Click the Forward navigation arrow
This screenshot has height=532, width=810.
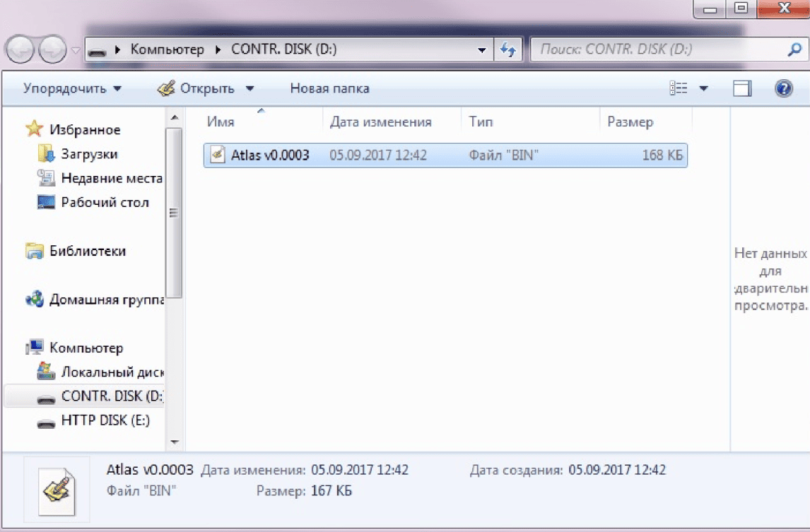[x=53, y=49]
